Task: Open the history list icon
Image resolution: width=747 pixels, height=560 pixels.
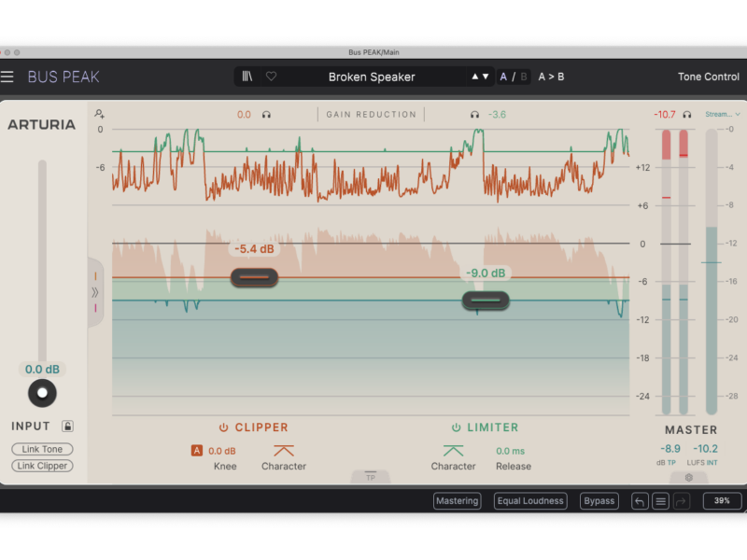Action: (660, 501)
